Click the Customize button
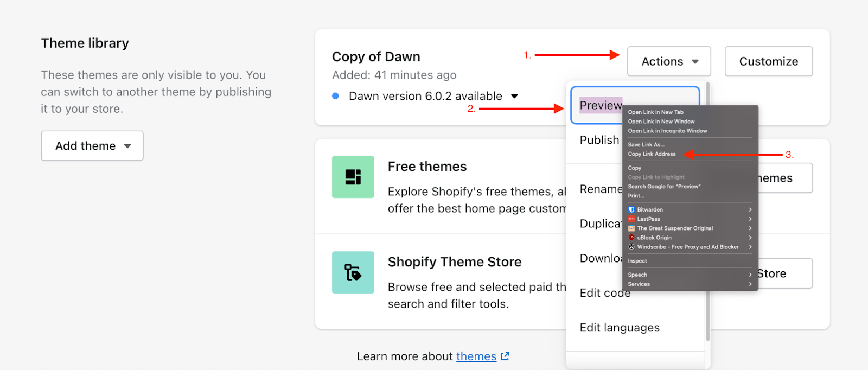868x370 pixels. click(768, 61)
